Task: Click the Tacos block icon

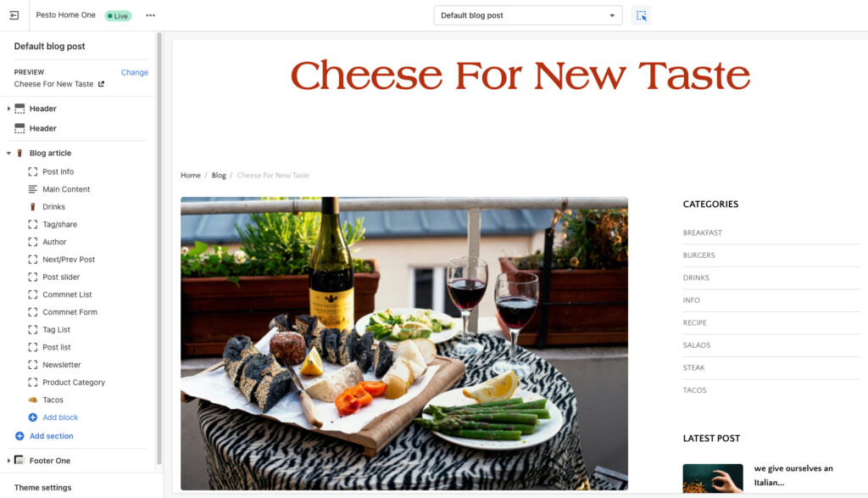Action: click(x=33, y=400)
